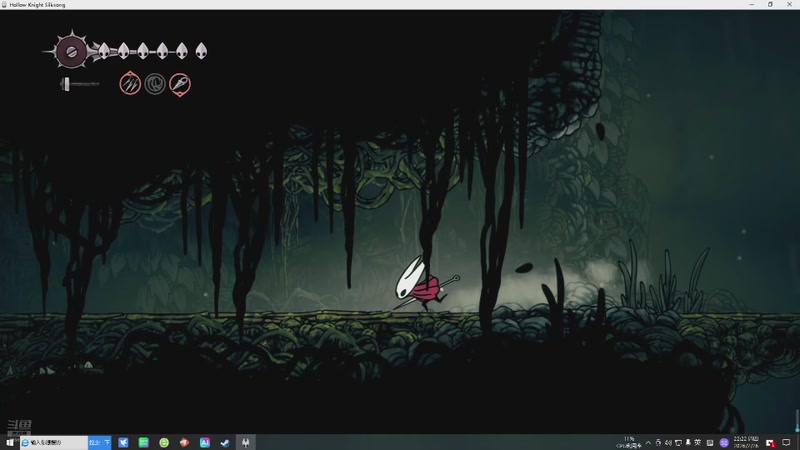
Task: Click the Hollow Knight Silksong window title
Action: click(x=37, y=5)
